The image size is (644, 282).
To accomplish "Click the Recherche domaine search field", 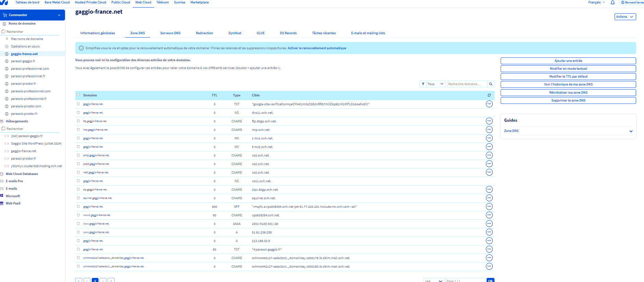I will (x=466, y=84).
